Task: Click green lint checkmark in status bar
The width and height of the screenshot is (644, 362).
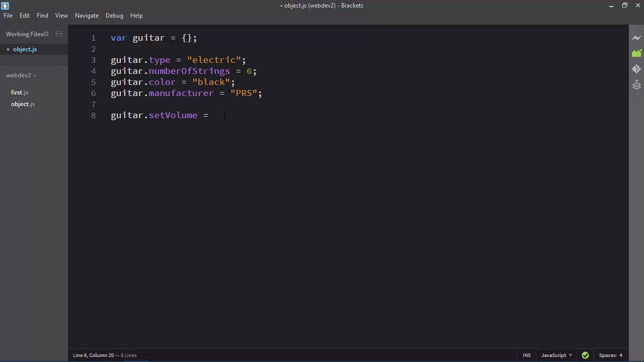Action: pyautogui.click(x=585, y=355)
